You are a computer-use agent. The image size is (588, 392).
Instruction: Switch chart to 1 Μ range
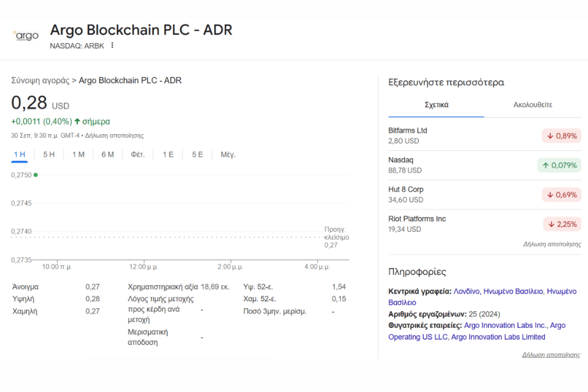pos(78,154)
